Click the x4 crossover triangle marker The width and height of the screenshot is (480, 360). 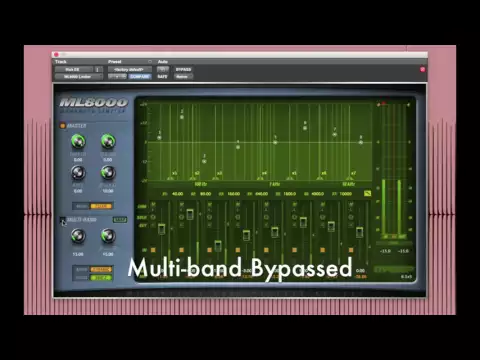260,179
